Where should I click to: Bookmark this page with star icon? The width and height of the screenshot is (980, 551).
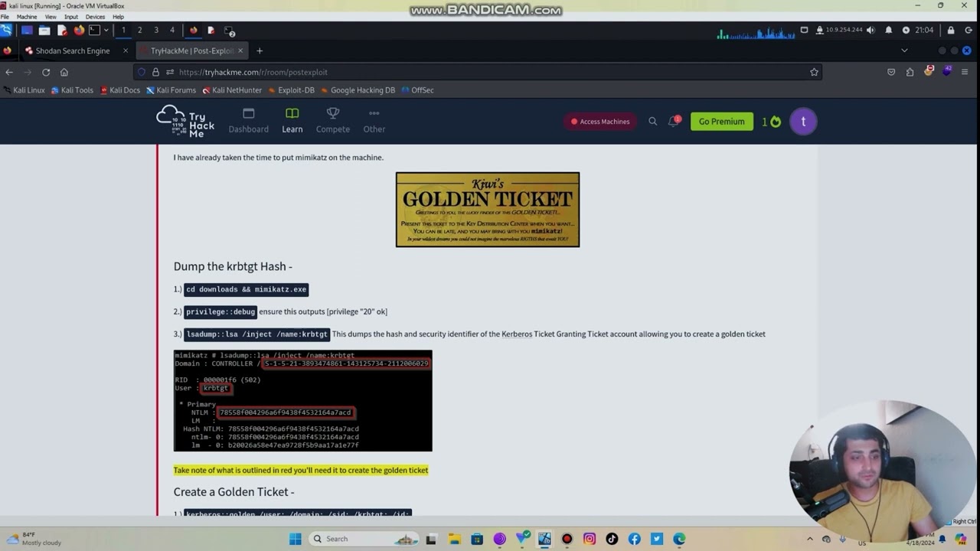tap(814, 72)
